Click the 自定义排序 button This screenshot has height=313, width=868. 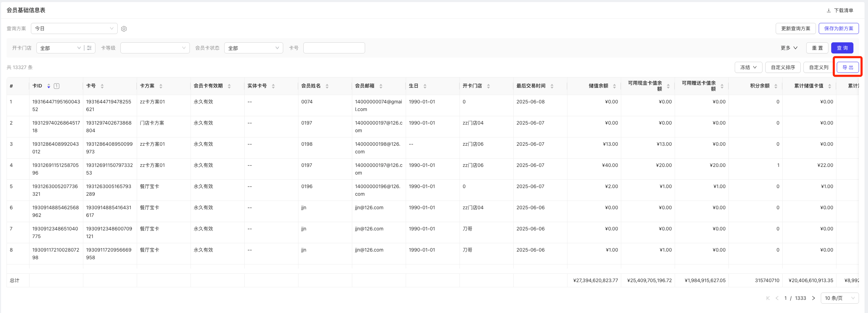coord(783,67)
